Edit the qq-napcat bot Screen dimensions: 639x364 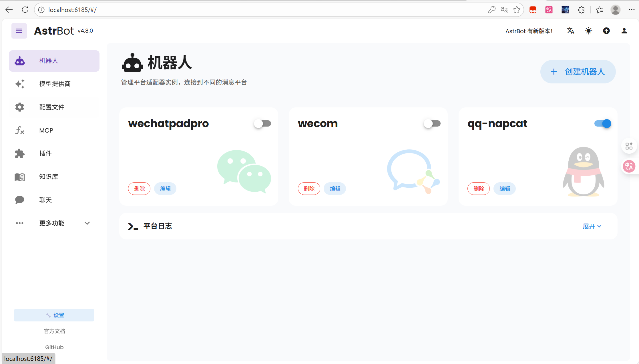click(x=505, y=189)
